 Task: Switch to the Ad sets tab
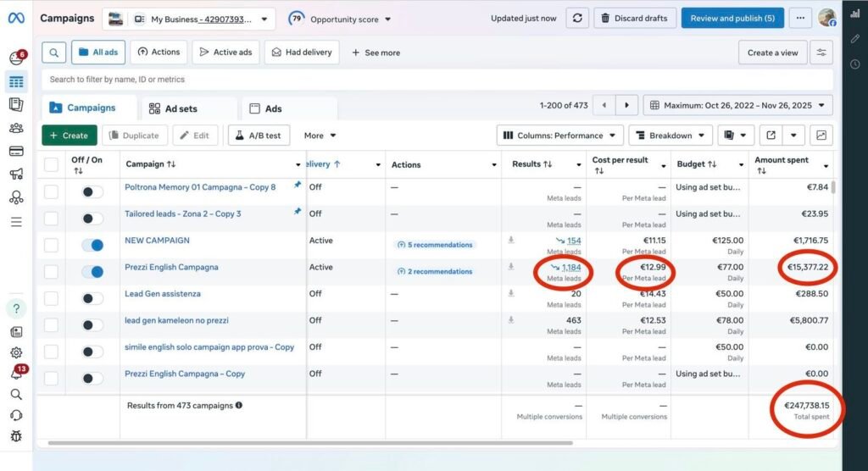tap(181, 108)
